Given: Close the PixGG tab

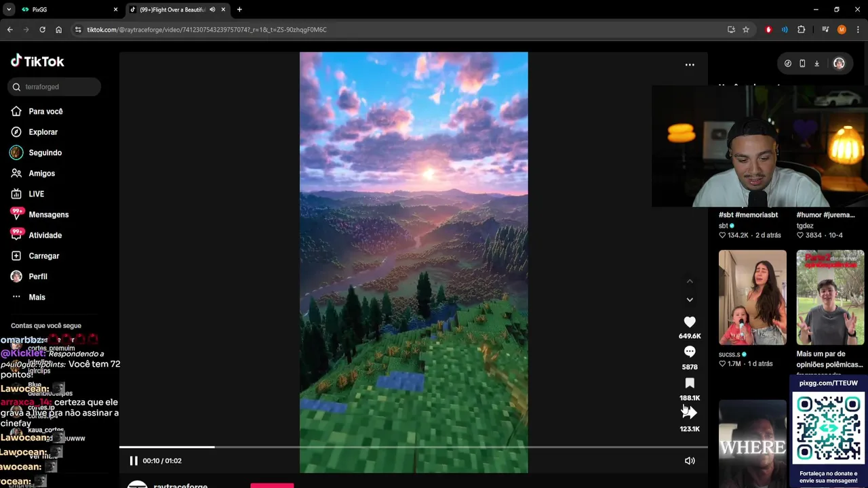Looking at the screenshot, I should [115, 9].
